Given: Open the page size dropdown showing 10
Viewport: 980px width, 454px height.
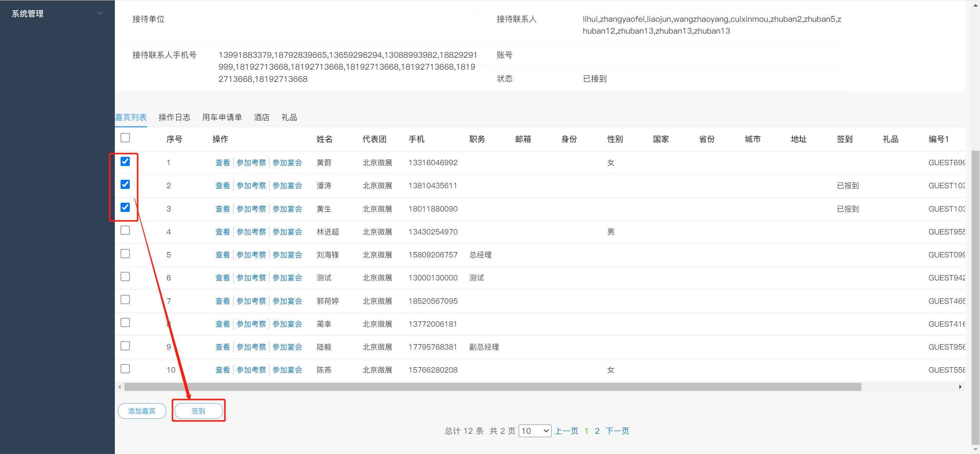Looking at the screenshot, I should click(535, 431).
